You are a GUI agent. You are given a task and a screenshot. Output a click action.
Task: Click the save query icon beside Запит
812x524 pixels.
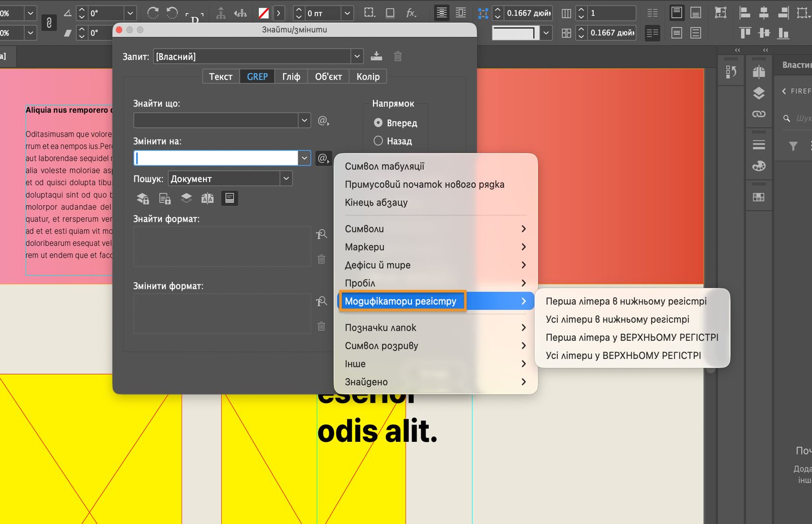[x=376, y=56]
